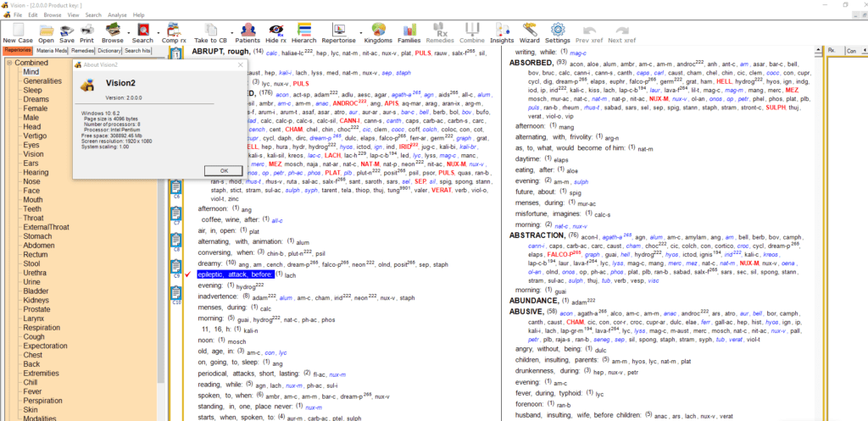Close the About Vision2 dialog
868x421 pixels.
pyautogui.click(x=240, y=64)
